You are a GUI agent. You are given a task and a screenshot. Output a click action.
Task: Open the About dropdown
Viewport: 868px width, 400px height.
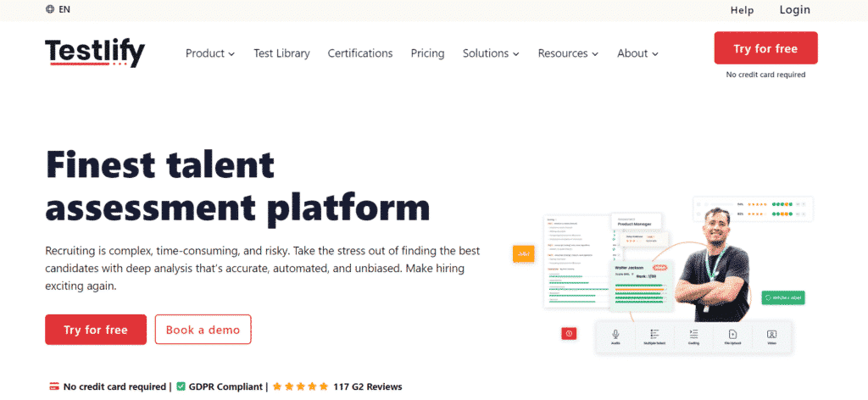[x=637, y=53]
